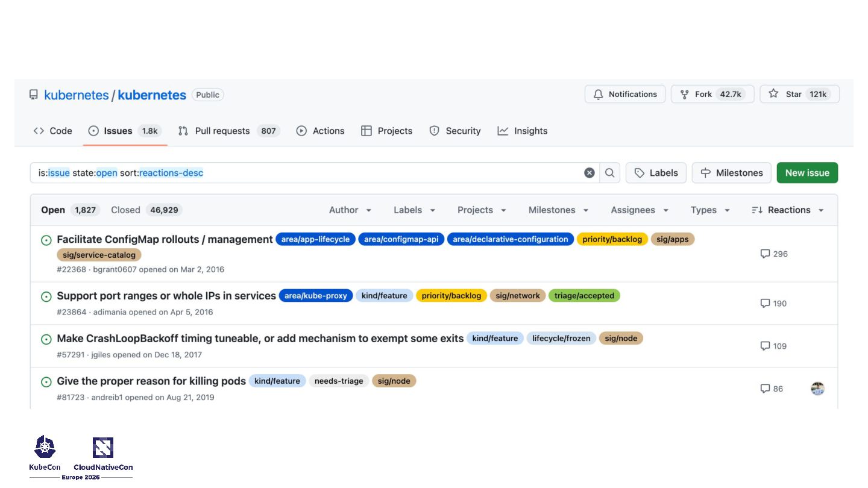
Task: Click the Notifications button
Action: [x=625, y=94]
